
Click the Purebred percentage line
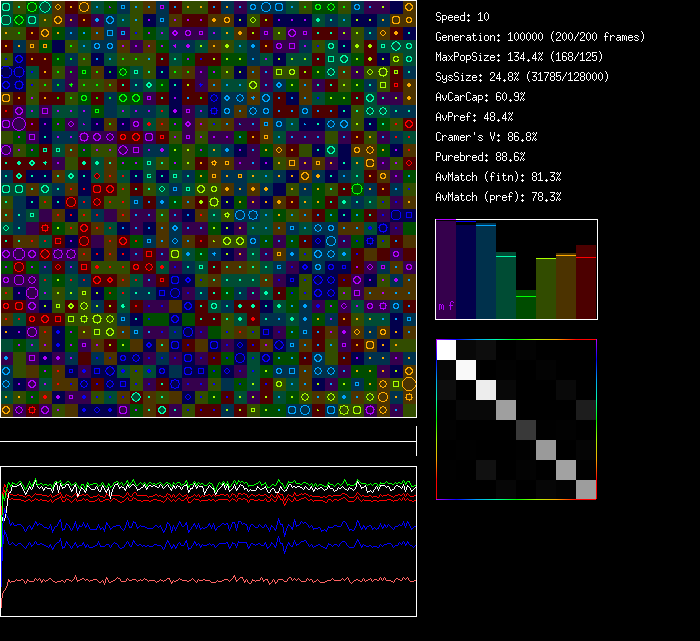(x=480, y=157)
